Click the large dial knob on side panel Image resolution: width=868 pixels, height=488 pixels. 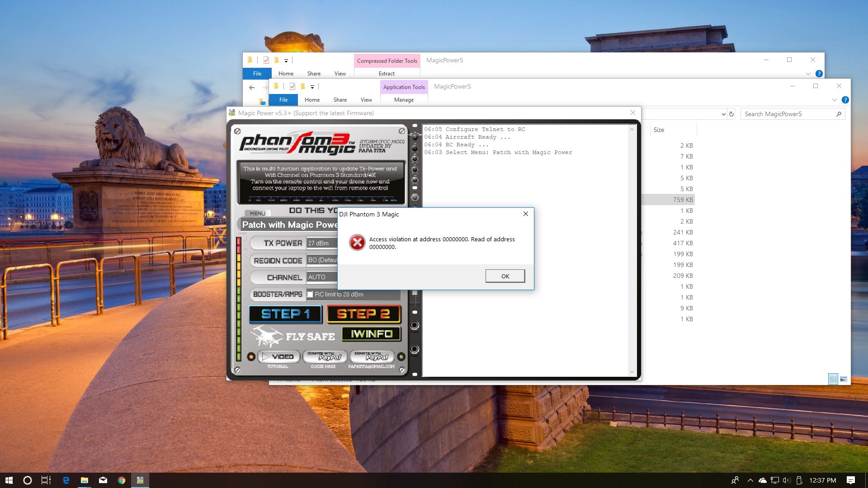coord(415,197)
